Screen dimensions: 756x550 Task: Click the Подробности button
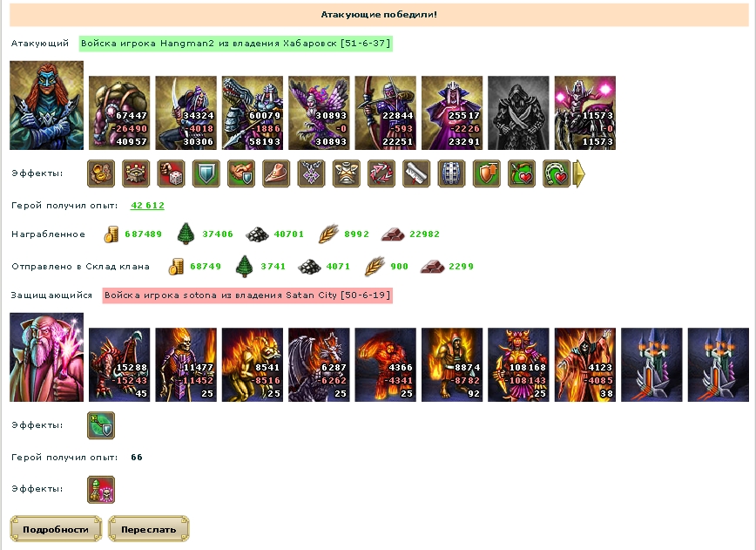(56, 529)
